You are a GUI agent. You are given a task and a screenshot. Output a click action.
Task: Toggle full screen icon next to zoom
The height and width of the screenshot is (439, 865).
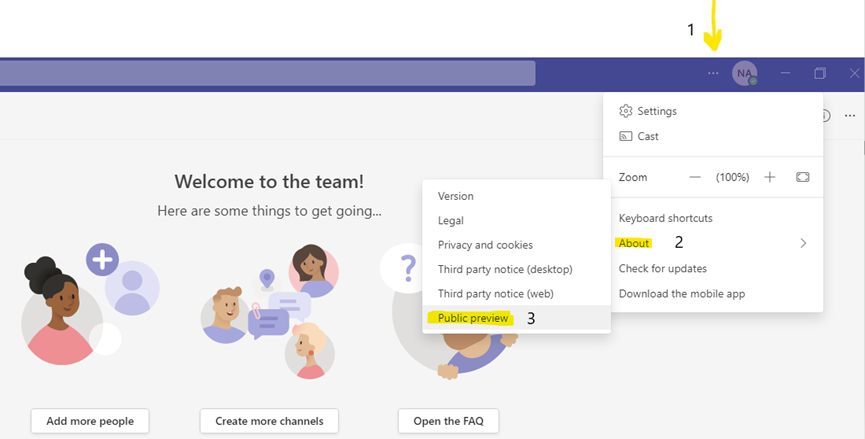pyautogui.click(x=802, y=177)
